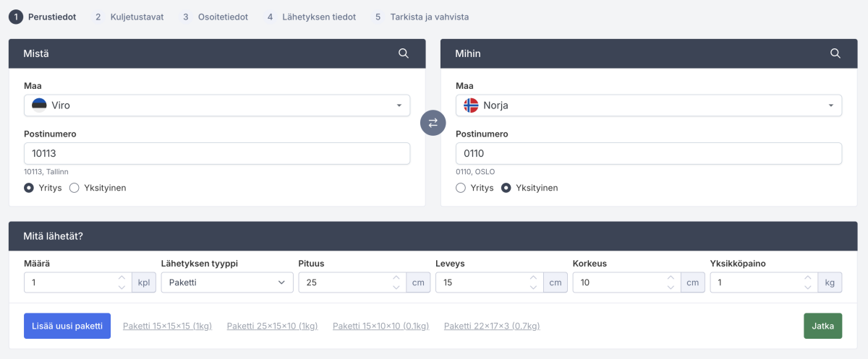
Task: Choose preset Paketti 22×17×3 (0.7kg)
Action: pyautogui.click(x=492, y=326)
